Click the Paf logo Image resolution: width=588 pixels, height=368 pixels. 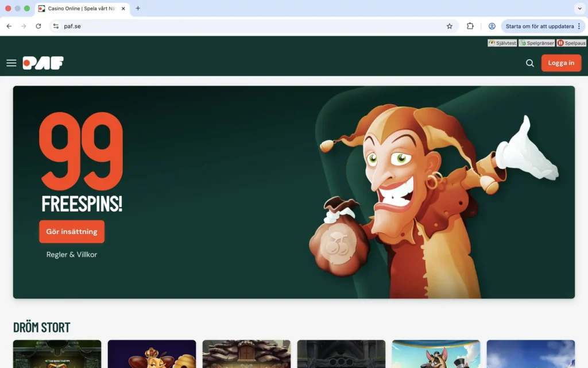pos(43,63)
